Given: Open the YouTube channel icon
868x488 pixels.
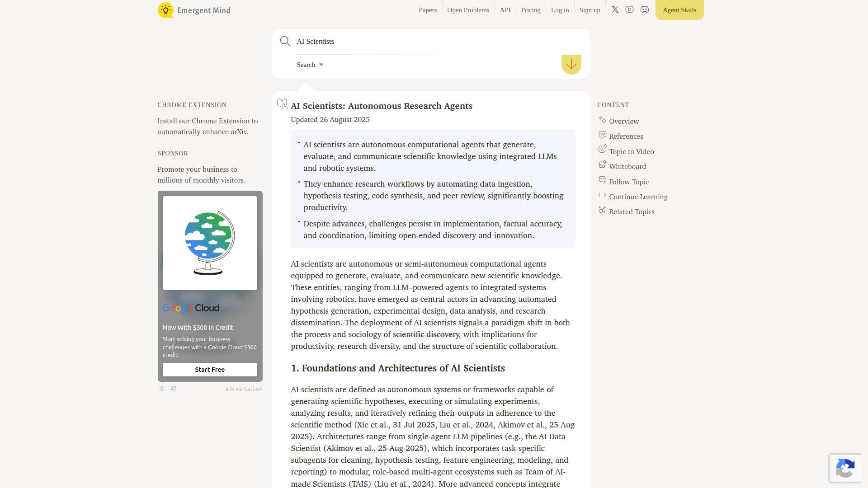Looking at the screenshot, I should pos(629,9).
